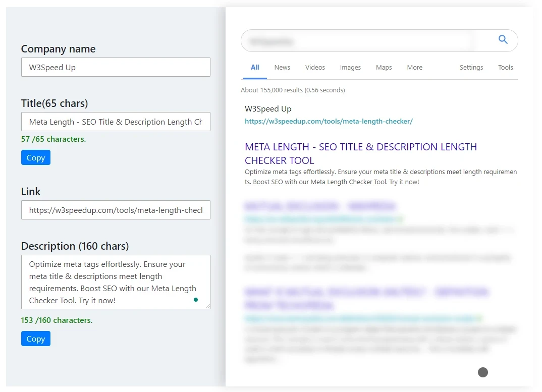This screenshot has height=392, width=542.
Task: Click the magnifier search icon in the preview
Action: [503, 40]
